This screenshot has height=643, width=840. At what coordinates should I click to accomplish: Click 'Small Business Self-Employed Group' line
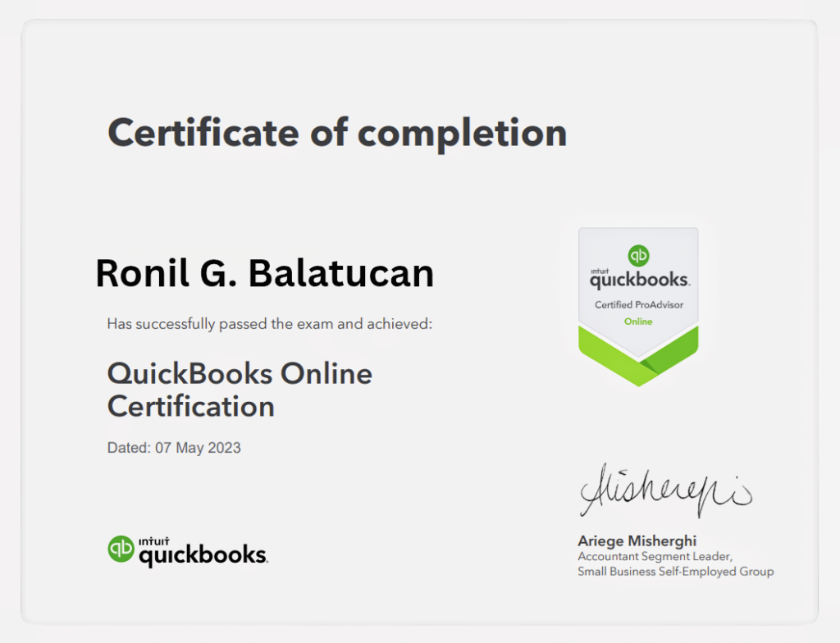pos(676,572)
